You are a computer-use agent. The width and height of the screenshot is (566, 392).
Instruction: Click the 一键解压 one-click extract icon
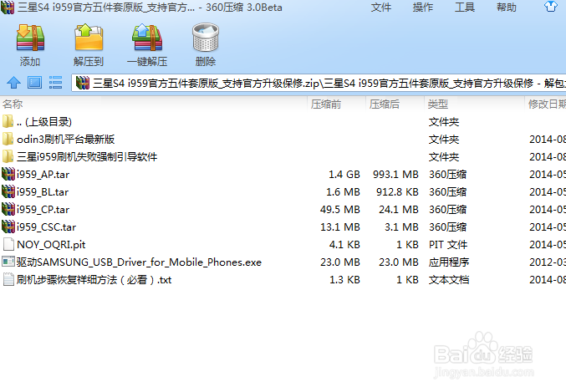click(147, 38)
